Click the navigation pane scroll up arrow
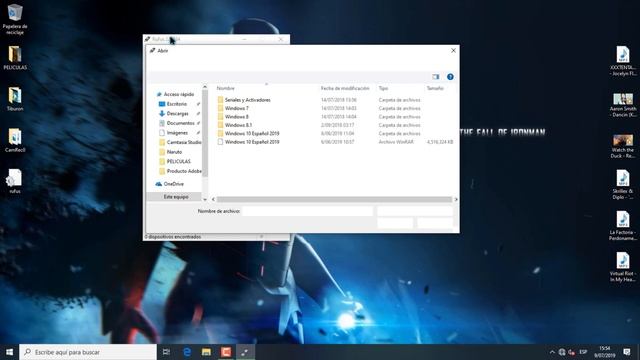Image resolution: width=640 pixels, height=360 pixels. click(205, 87)
